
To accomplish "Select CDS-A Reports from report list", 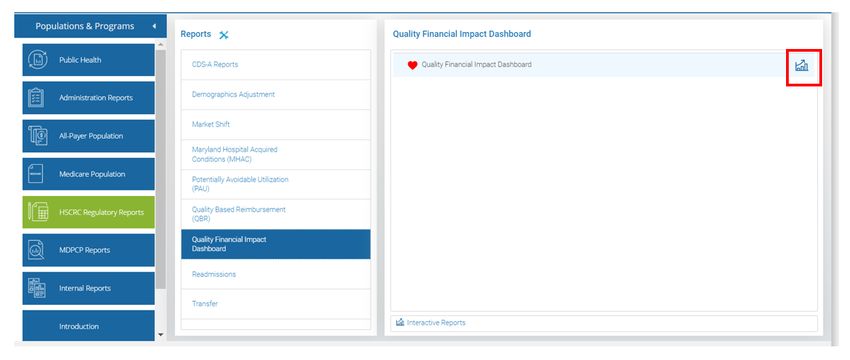I will 276,65.
